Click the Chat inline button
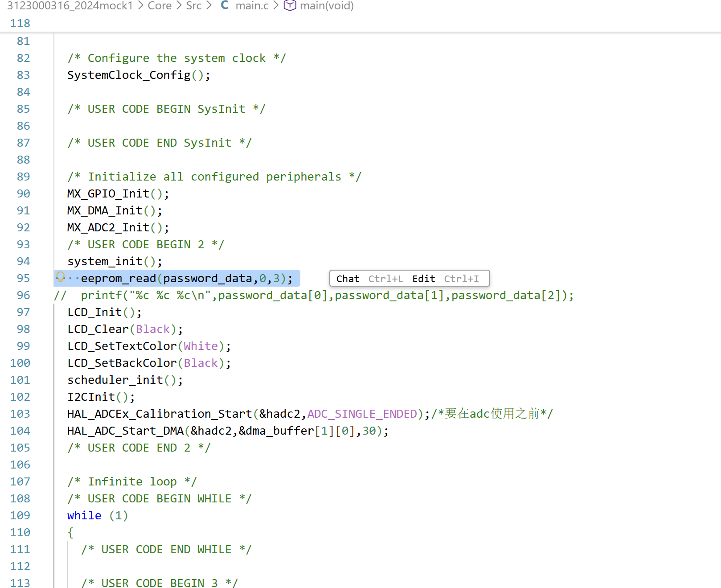Viewport: 721px width, 588px height. [x=348, y=279]
